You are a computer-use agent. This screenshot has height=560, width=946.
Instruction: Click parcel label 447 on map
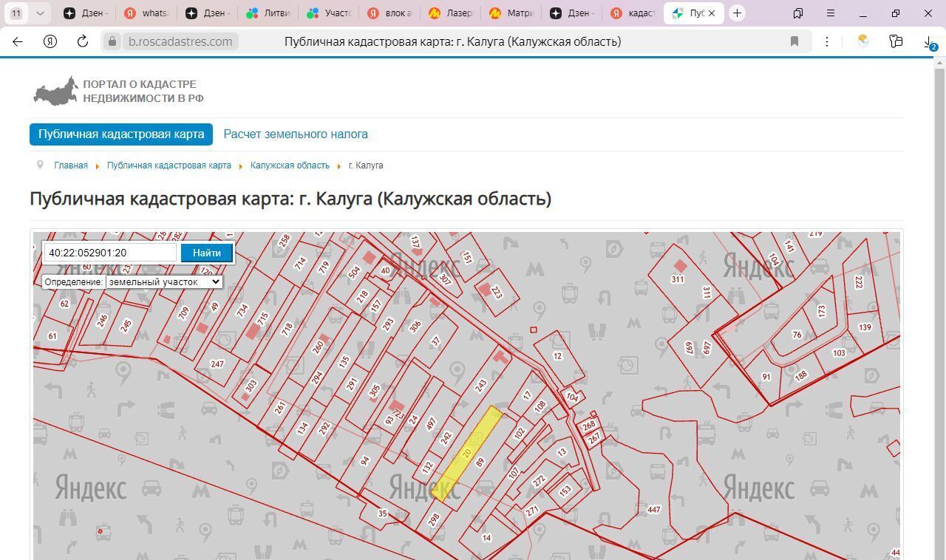[x=653, y=510]
